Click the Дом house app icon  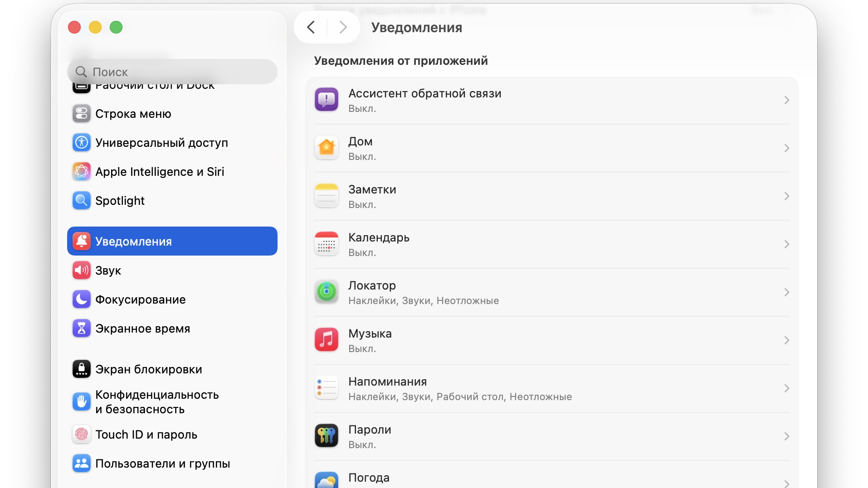point(327,148)
